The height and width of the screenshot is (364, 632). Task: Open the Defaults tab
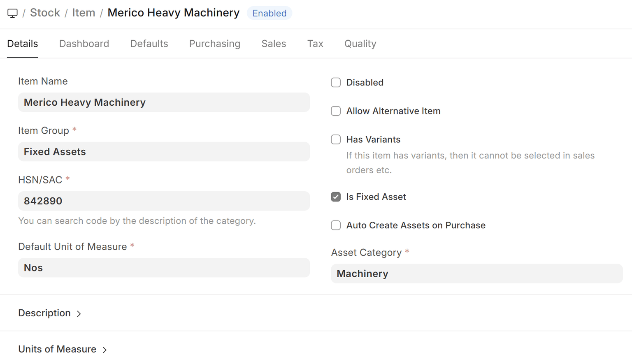point(149,44)
